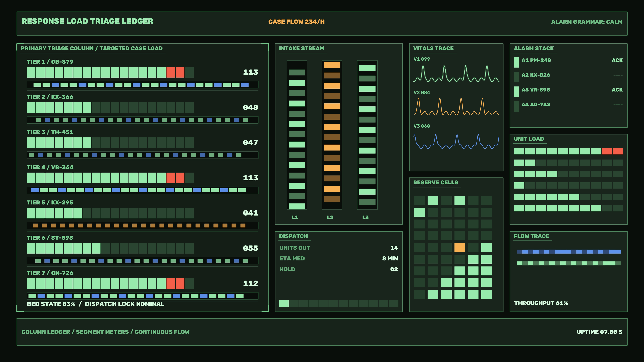Viewport: 644px width, 362px height.
Task: Select the L2 orange intake stream column
Action: pos(332,135)
